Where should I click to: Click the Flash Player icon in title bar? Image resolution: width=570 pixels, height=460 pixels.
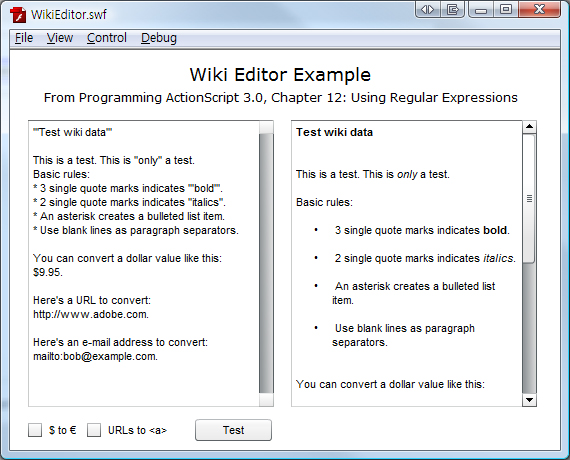click(18, 15)
